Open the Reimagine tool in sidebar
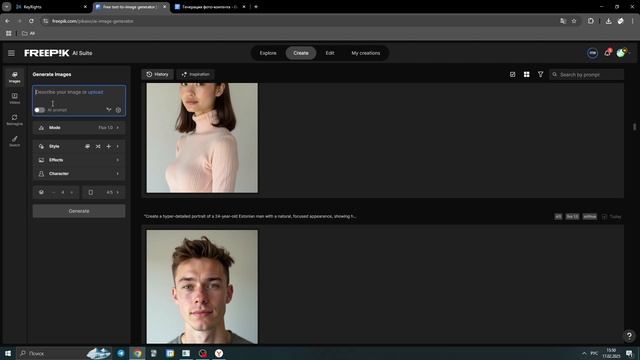Viewport: 640px width, 360px height. click(x=15, y=120)
